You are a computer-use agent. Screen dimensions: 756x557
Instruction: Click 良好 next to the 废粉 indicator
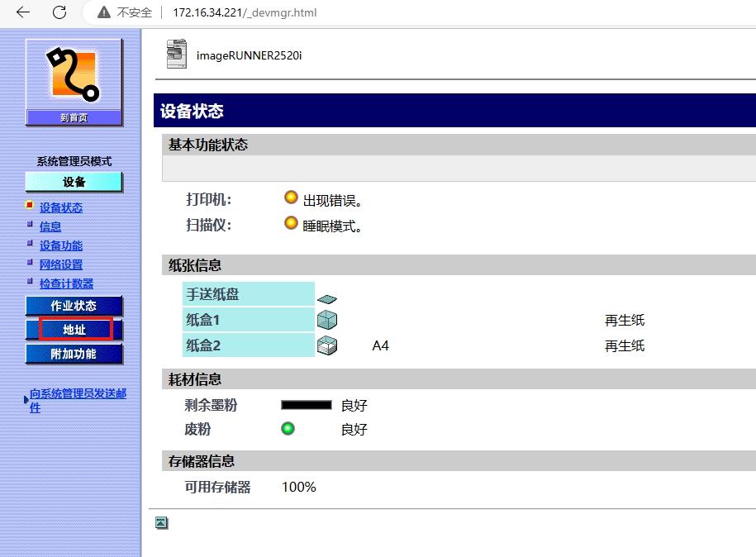pyautogui.click(x=354, y=429)
